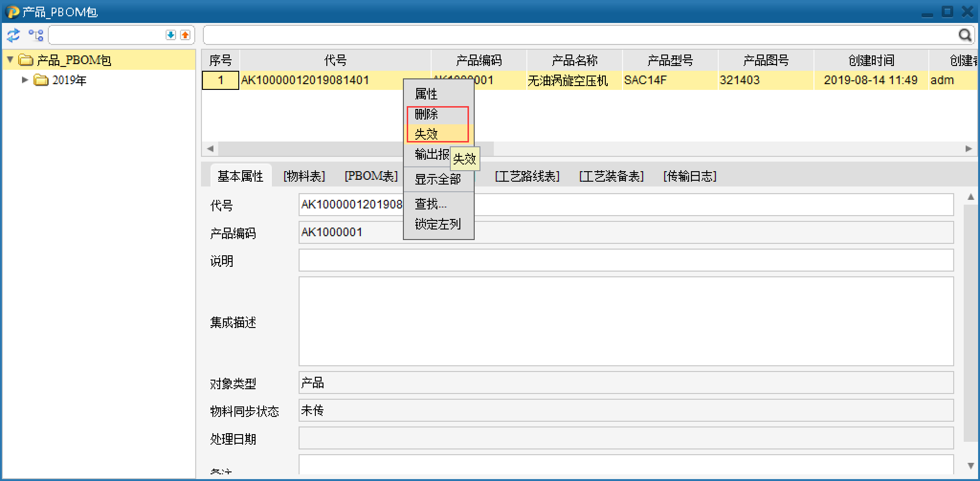Choose 锁定左列 from the context menu

click(x=439, y=224)
